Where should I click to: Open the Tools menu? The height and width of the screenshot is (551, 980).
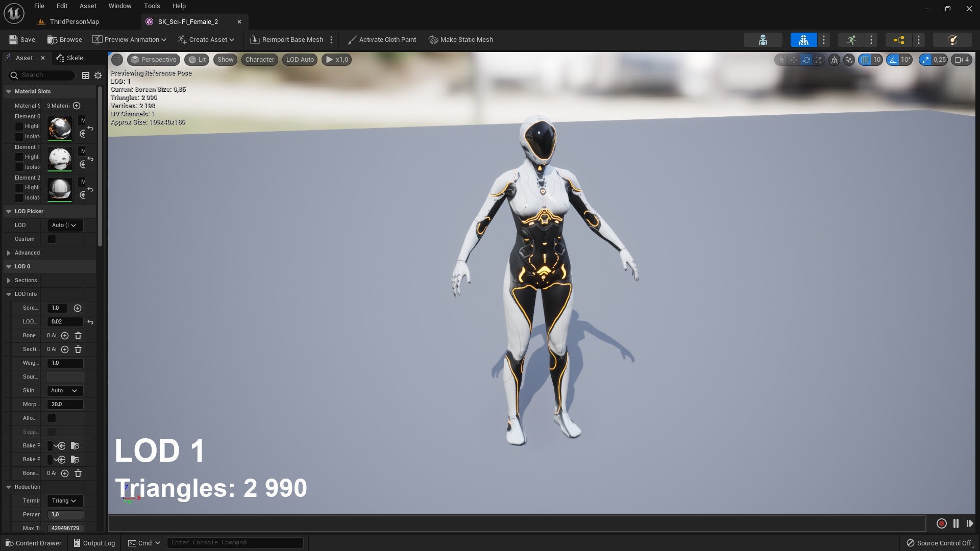pos(152,6)
